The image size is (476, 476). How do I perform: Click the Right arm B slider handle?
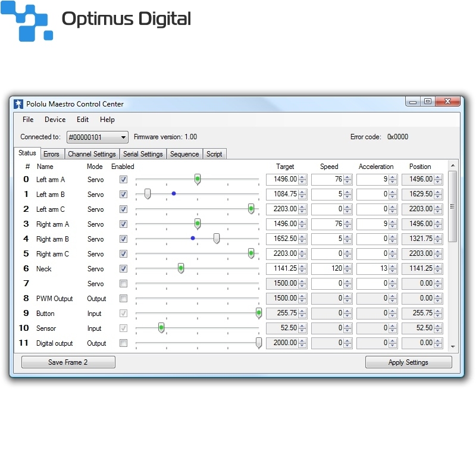tap(217, 239)
